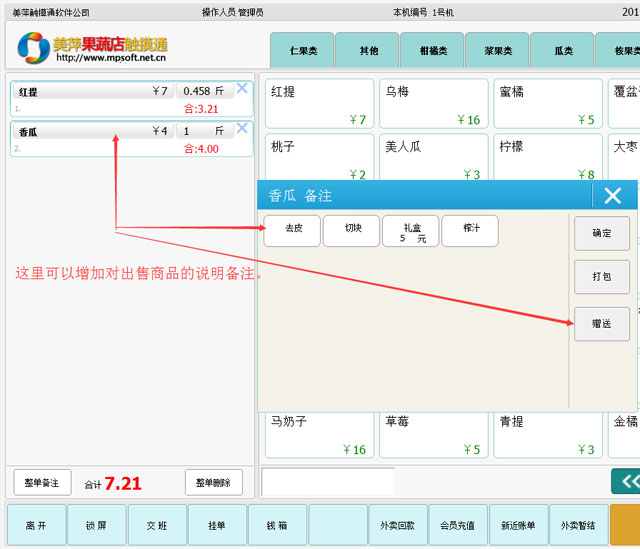640x549 pixels.
Task: Remove 香瓜 item with its X icon
Action: 242,128
